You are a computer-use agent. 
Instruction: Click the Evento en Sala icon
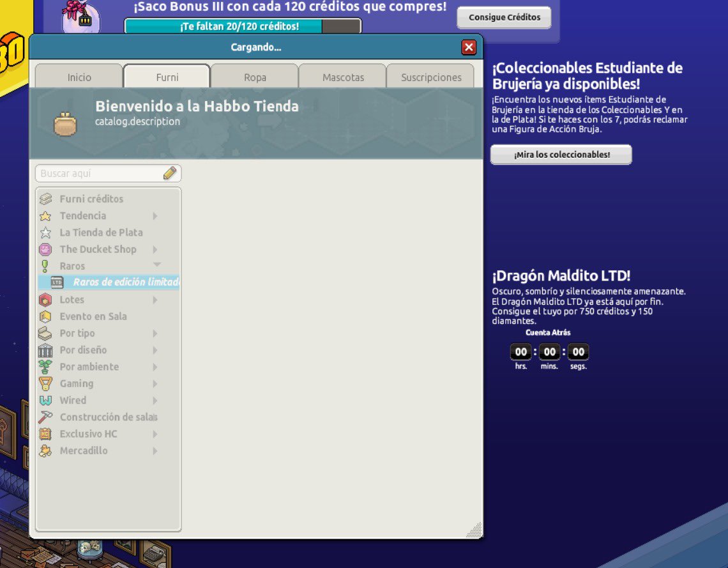tap(45, 317)
